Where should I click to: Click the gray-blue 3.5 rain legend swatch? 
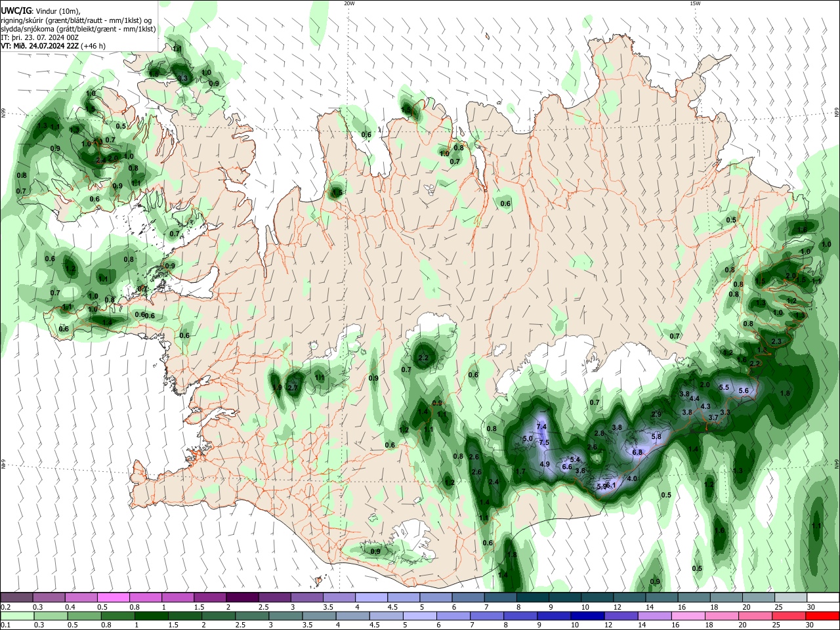click(x=319, y=616)
